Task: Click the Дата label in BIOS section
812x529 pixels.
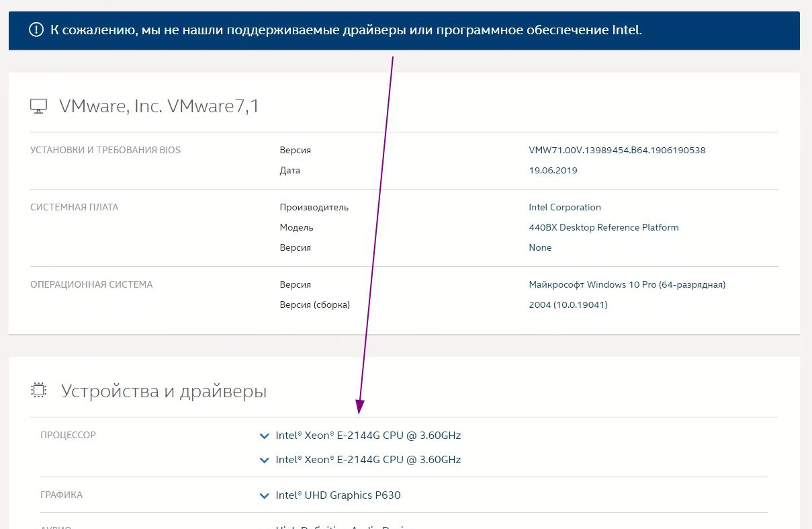Action: [290, 170]
